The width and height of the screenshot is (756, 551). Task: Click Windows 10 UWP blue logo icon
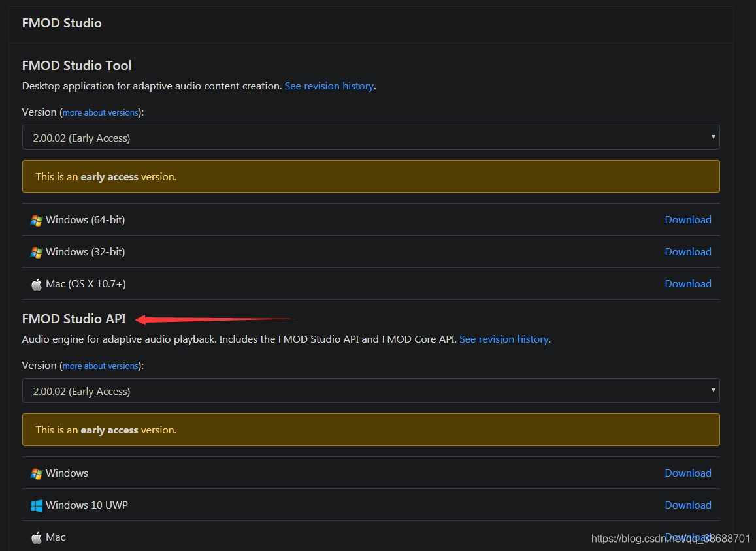pyautogui.click(x=36, y=506)
